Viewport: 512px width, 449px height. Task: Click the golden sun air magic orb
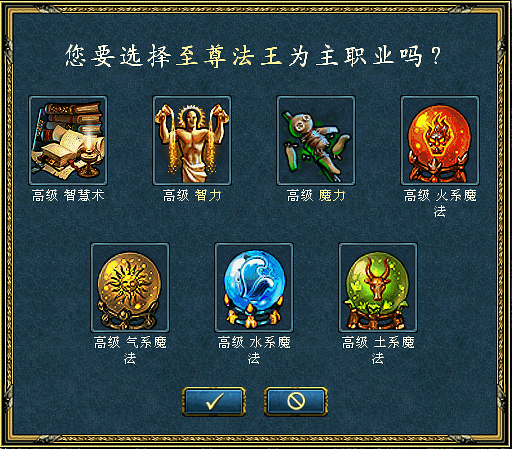click(130, 287)
